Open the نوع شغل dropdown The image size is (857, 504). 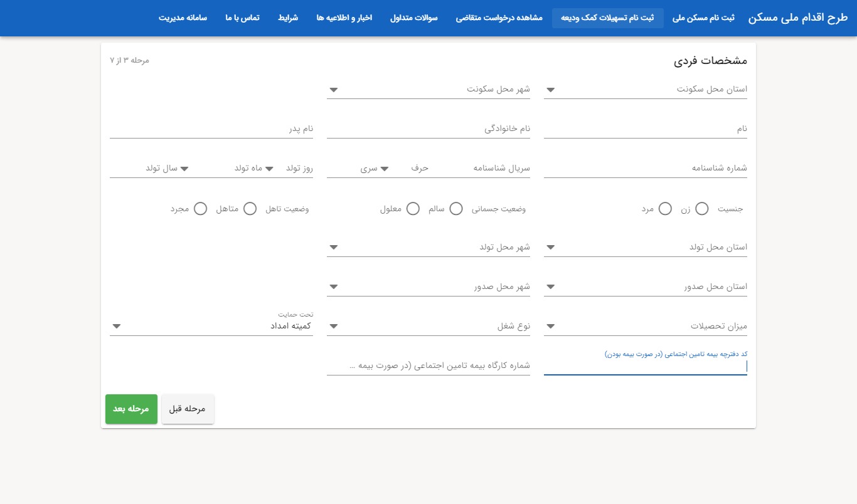coord(428,327)
